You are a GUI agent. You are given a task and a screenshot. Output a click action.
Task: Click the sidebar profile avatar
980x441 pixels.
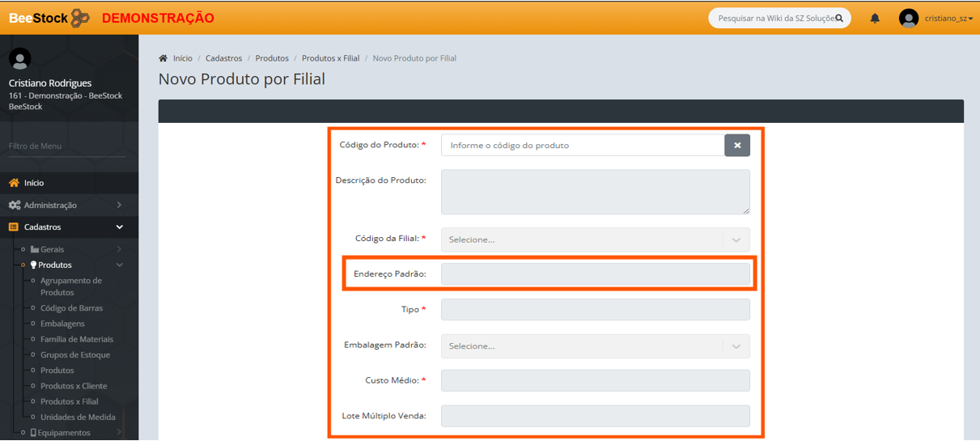click(x=19, y=59)
